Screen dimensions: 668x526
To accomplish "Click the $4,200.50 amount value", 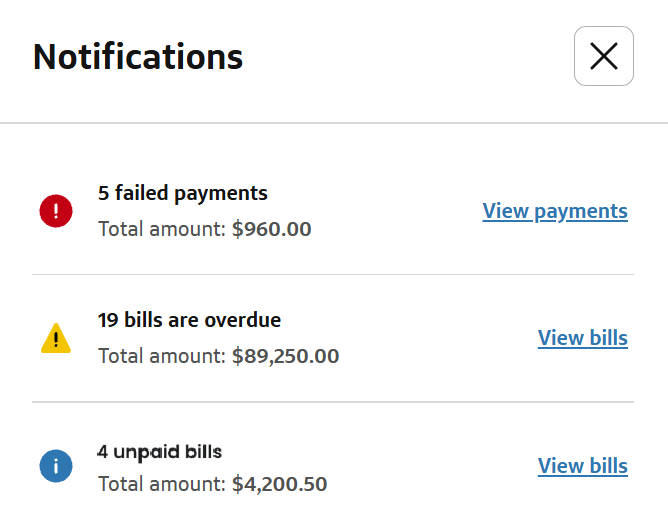I will point(279,484).
